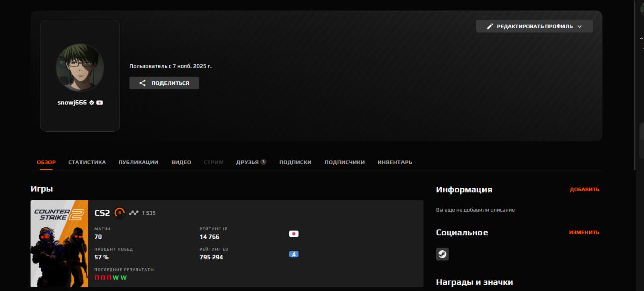
Task: Click the snowj666 profile avatar picture
Action: pyautogui.click(x=80, y=67)
